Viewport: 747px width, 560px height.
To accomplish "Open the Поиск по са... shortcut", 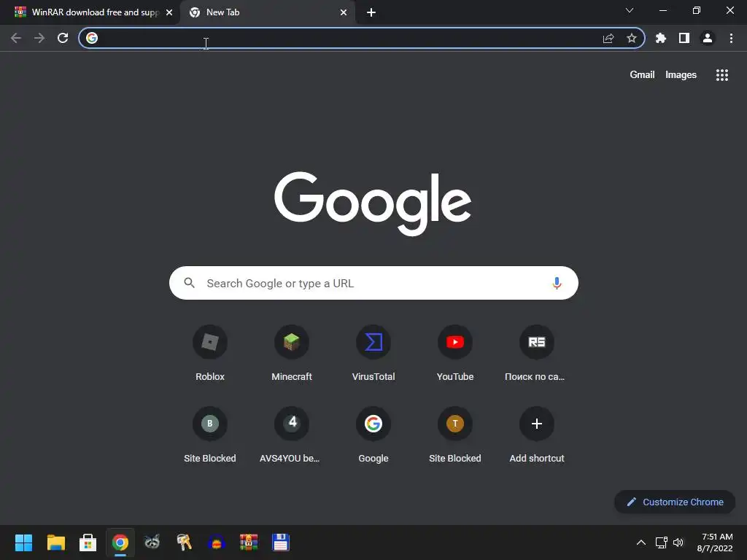I will pos(536,354).
